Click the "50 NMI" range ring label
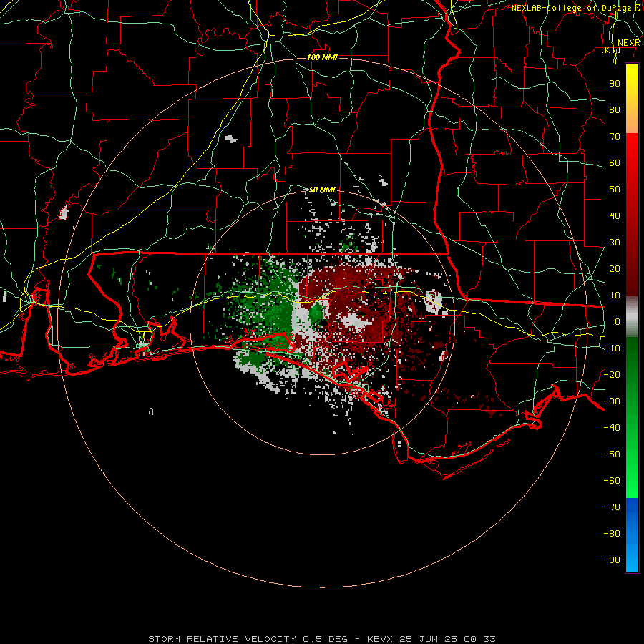 (x=322, y=190)
